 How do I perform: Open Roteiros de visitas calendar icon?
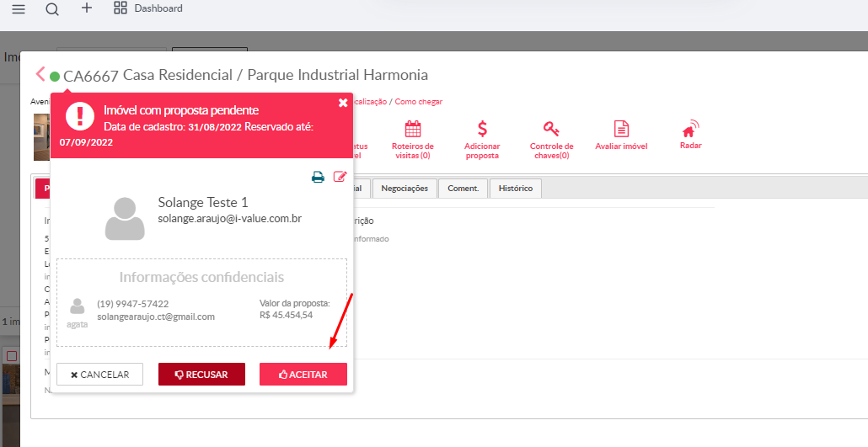[x=412, y=130]
